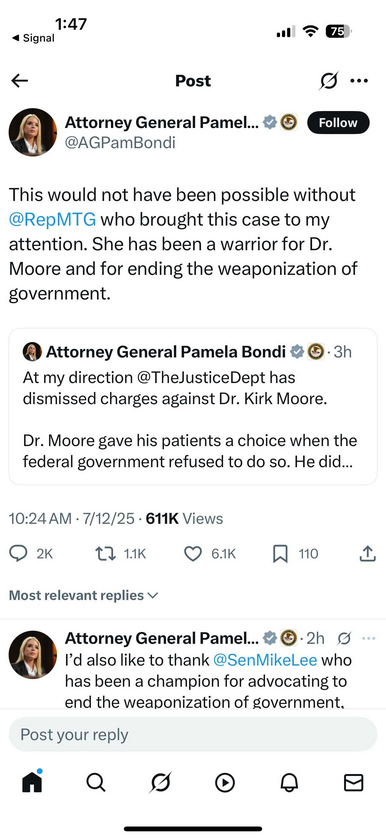Open Grok icon in post header

[329, 81]
